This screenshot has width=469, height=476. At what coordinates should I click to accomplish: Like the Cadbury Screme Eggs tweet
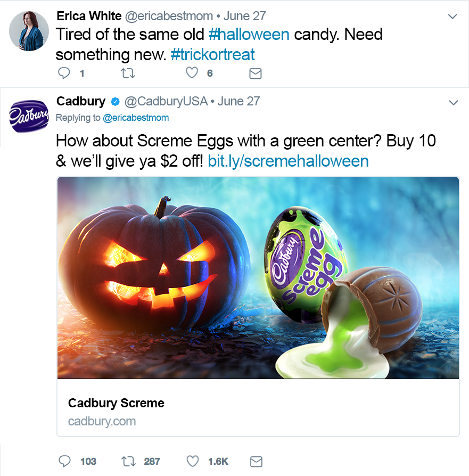[x=193, y=461]
